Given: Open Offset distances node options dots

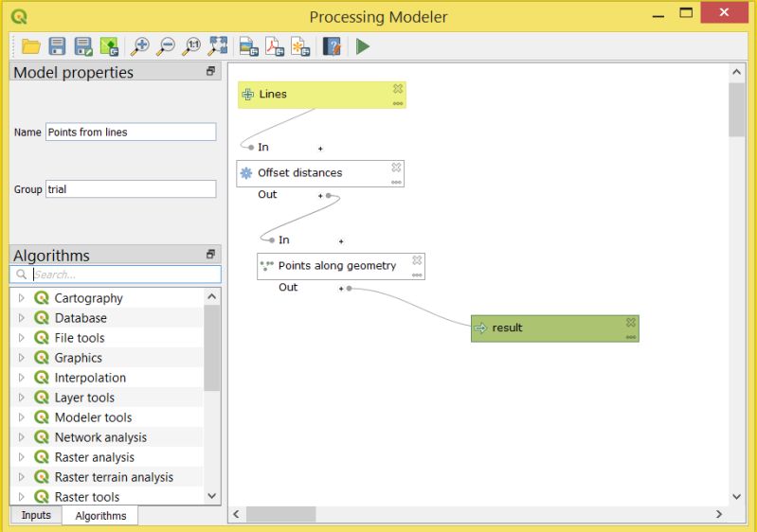Looking at the screenshot, I should (396, 182).
